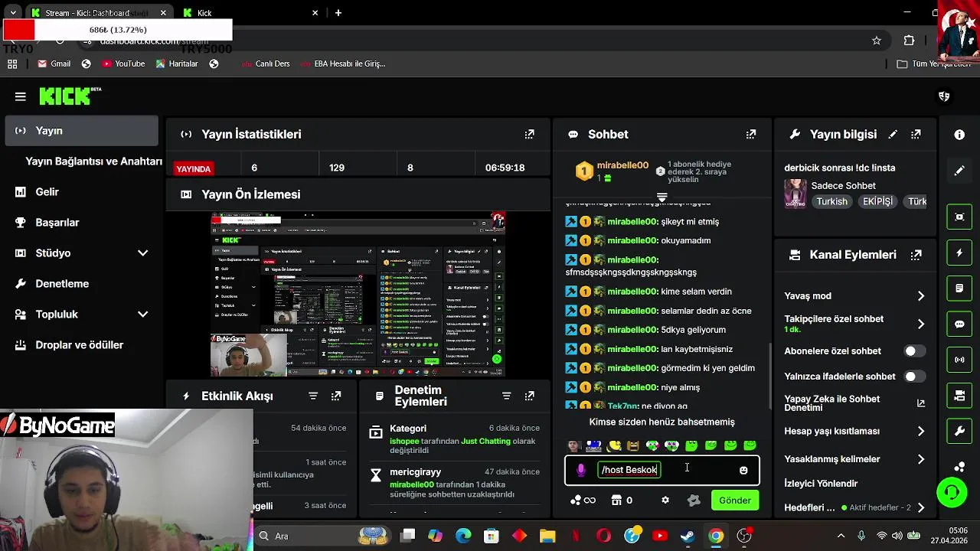Image resolution: width=980 pixels, height=551 pixels.
Task: Pop out the Kanal Eylemleri panel
Action: [916, 255]
